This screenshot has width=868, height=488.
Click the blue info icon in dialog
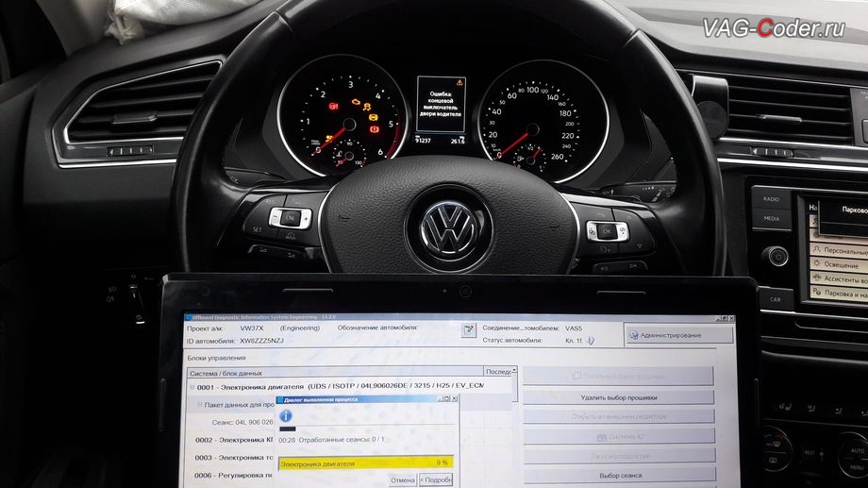[286, 415]
